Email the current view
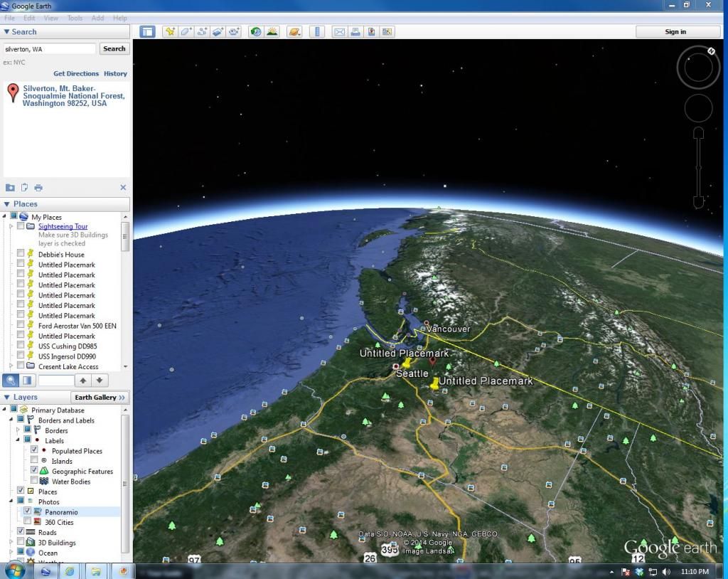Screen dimensions: 728x579 click(x=339, y=31)
